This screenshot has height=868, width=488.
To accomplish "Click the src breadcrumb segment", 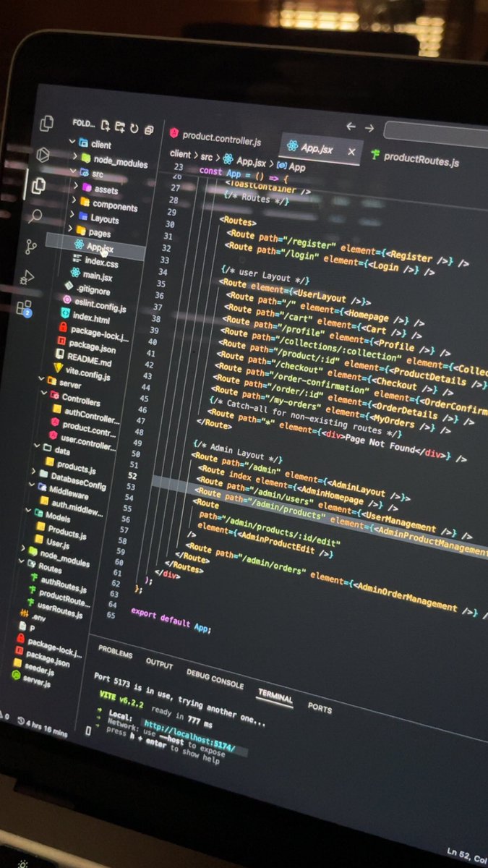I will pyautogui.click(x=207, y=156).
